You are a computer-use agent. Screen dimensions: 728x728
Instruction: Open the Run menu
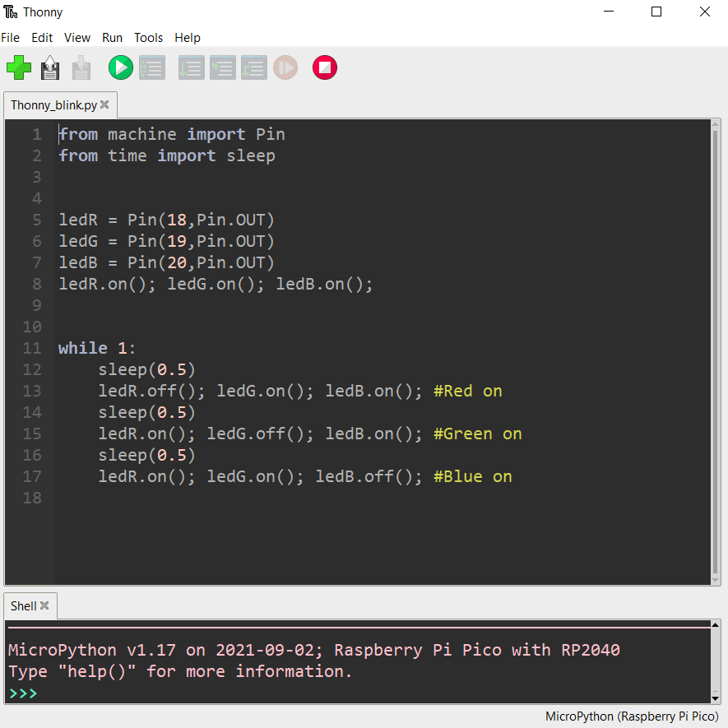coord(113,38)
